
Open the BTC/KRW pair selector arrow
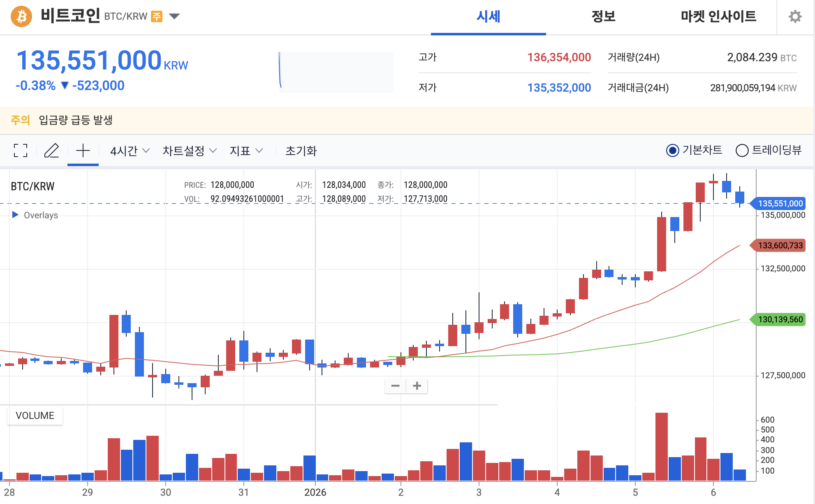tap(174, 16)
